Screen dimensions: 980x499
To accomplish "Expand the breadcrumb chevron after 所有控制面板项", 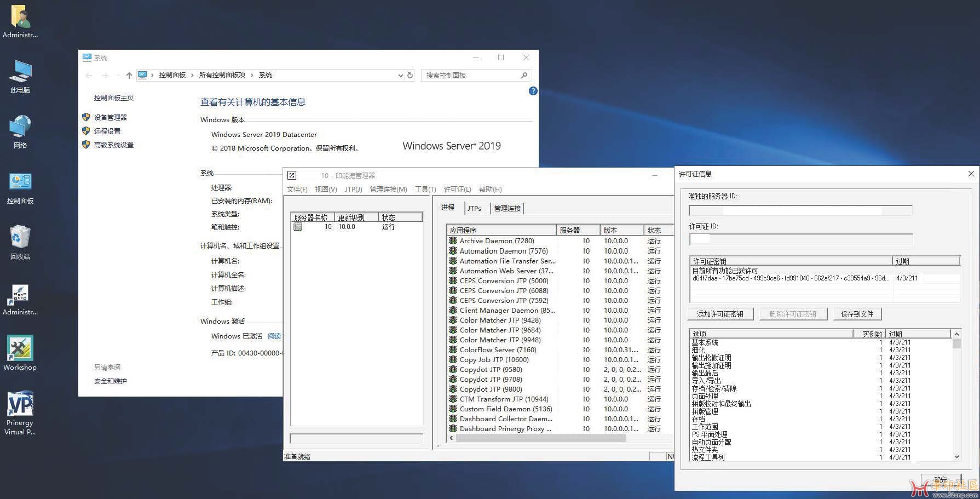I will pos(252,76).
